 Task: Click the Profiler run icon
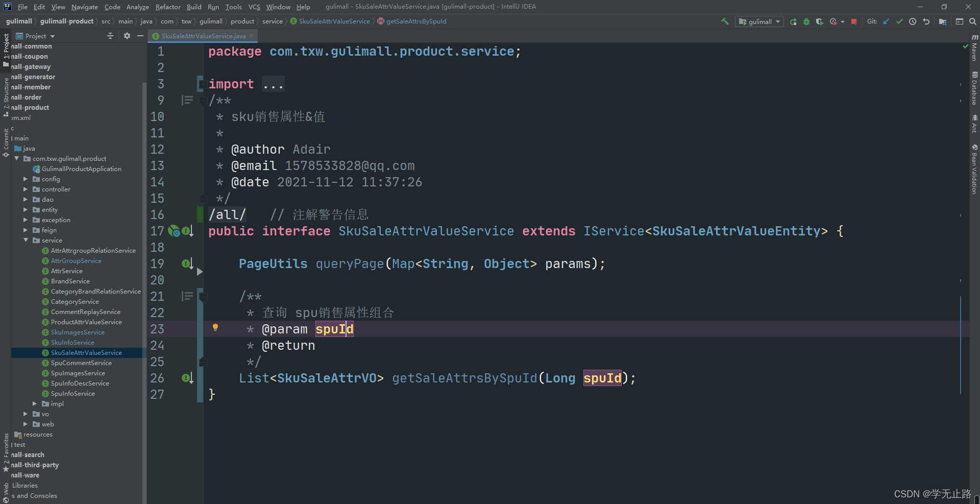click(x=834, y=21)
